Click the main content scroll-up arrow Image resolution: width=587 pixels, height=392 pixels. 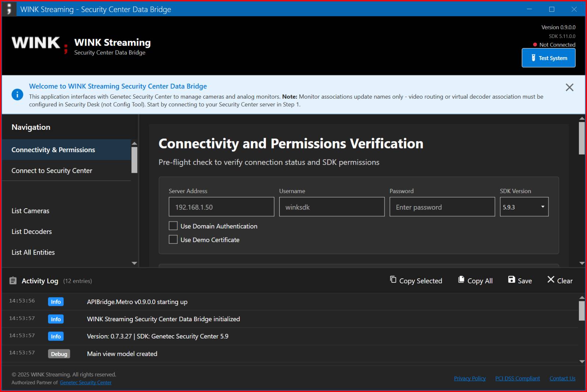tap(582, 118)
